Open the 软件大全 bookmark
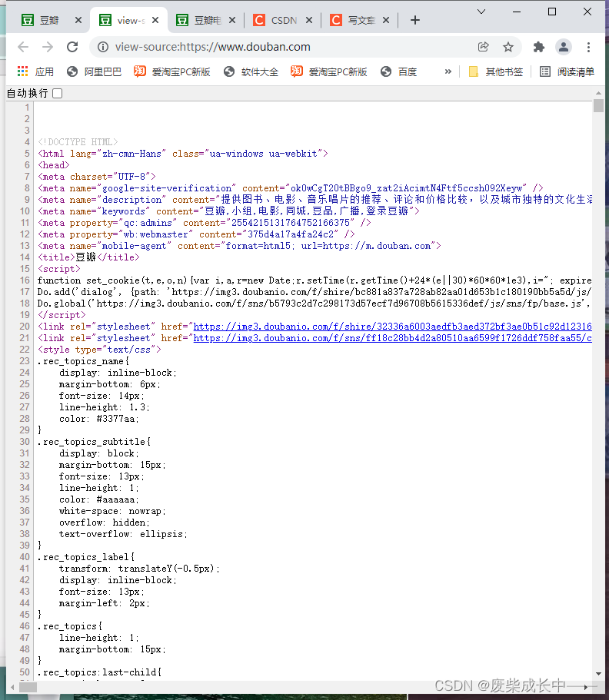609x700 pixels. 251,71
